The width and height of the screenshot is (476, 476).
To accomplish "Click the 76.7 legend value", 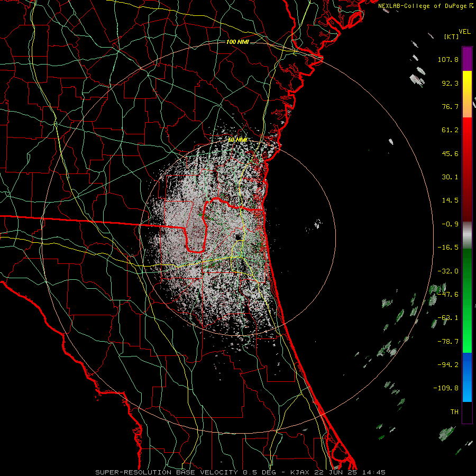I will (x=450, y=106).
